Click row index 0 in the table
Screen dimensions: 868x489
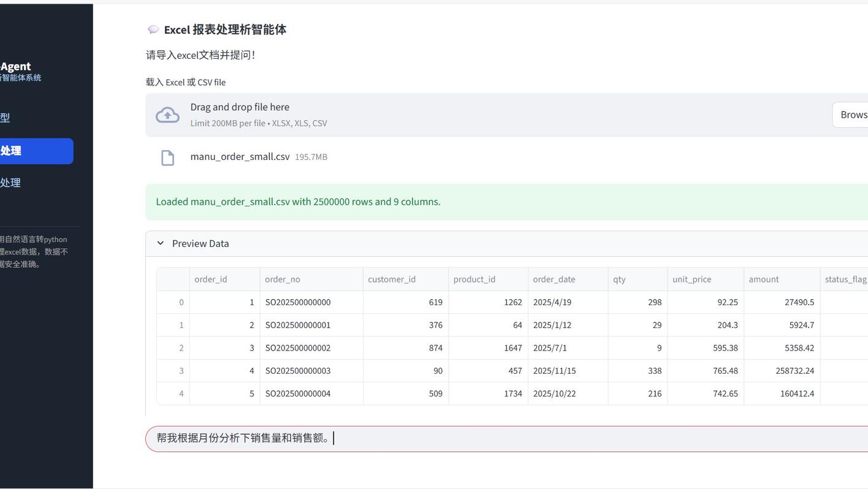point(173,302)
